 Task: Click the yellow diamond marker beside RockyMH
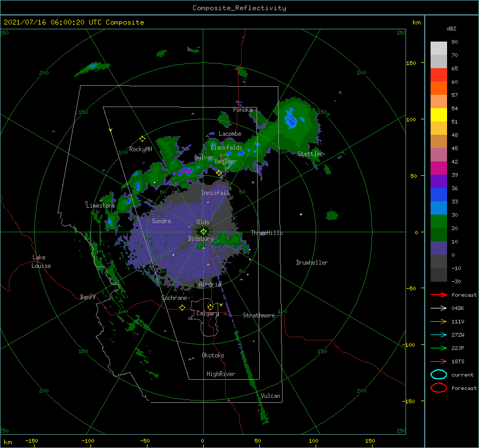(142, 139)
